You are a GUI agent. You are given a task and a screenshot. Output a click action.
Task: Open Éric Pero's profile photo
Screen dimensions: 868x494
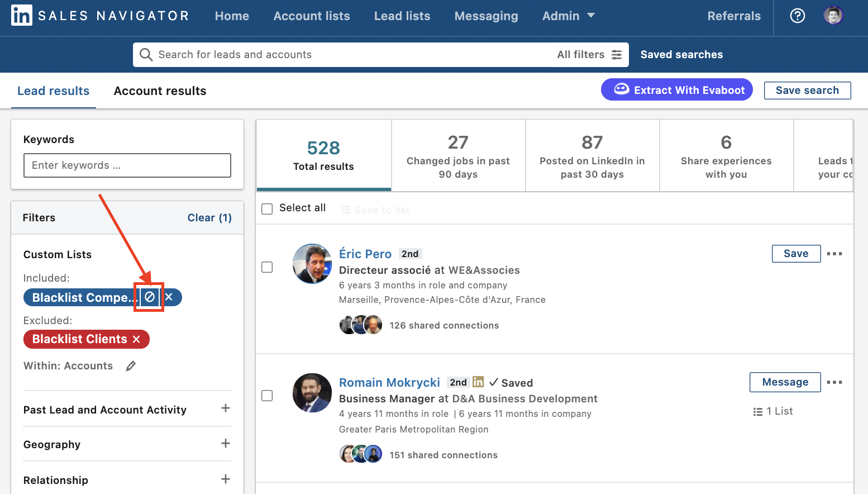pyautogui.click(x=312, y=264)
